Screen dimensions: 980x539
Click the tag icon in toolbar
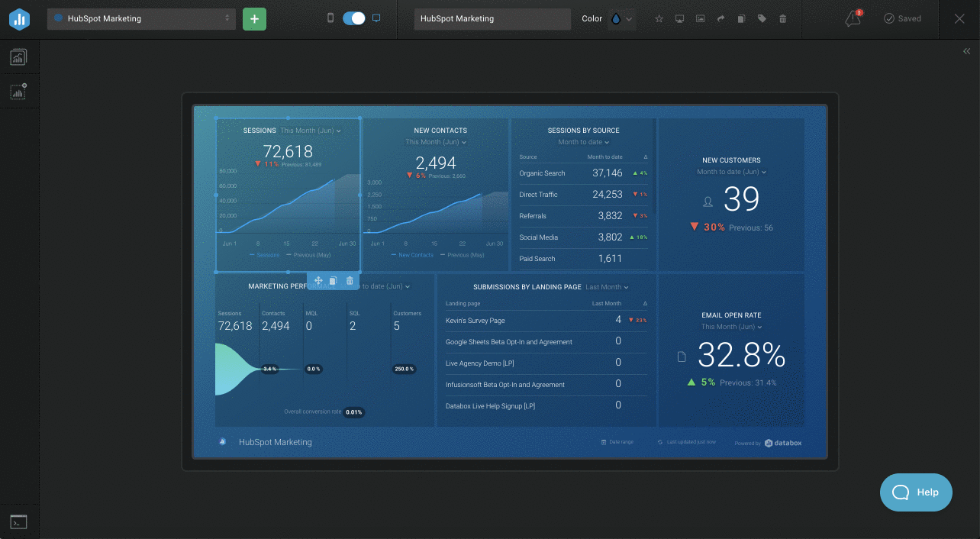pos(762,19)
